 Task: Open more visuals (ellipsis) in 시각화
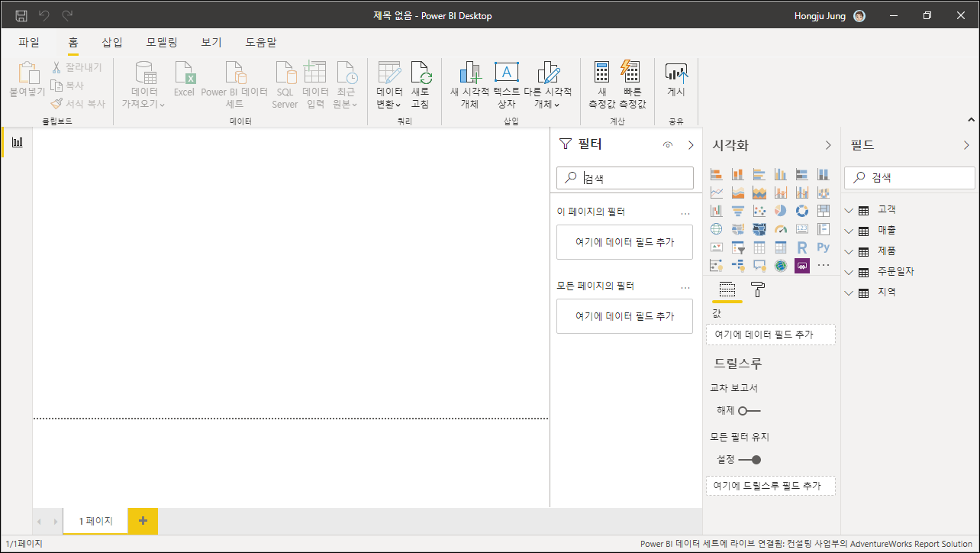823,266
